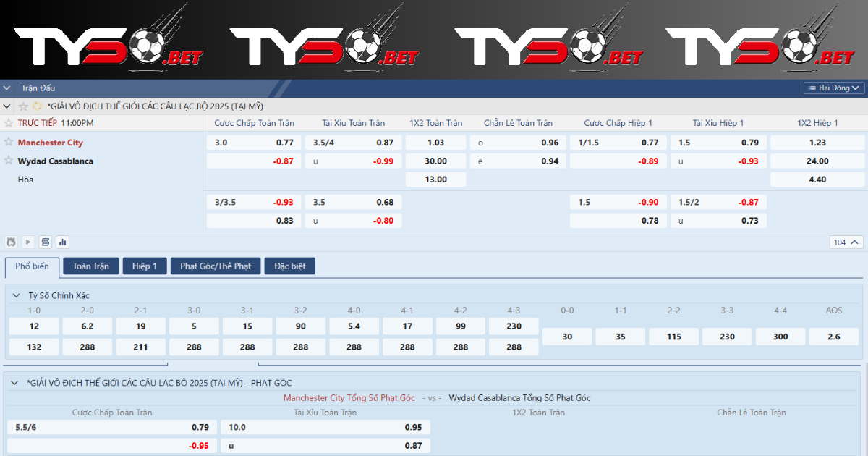Open the Hai Dòng display dropdown
This screenshot has height=456, width=868.
(834, 88)
